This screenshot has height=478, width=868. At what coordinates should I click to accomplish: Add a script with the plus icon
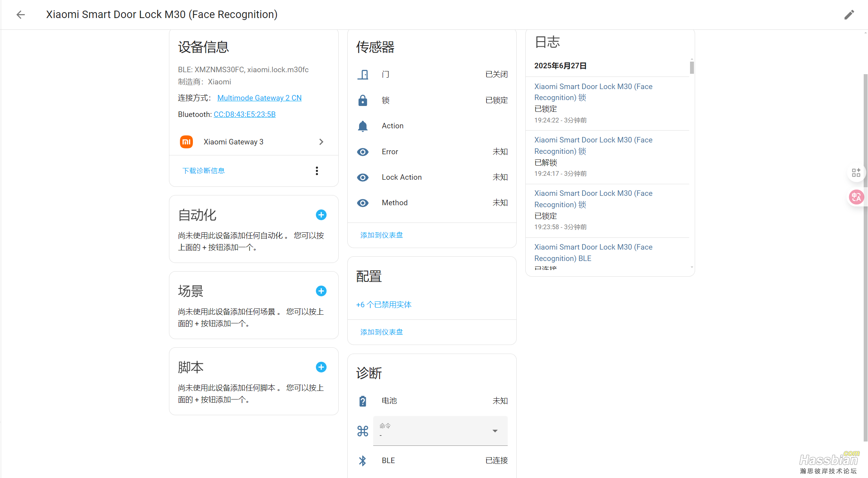pos(321,367)
